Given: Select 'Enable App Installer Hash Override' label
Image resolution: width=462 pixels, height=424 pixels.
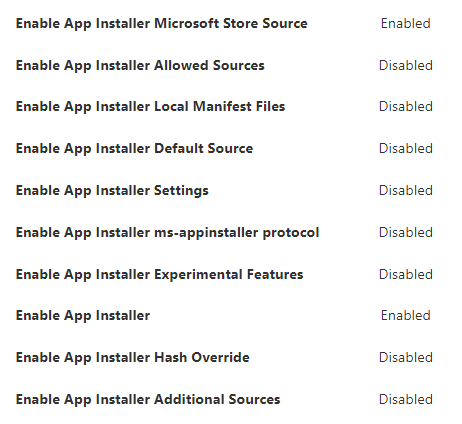Looking at the screenshot, I should pyautogui.click(x=133, y=358).
